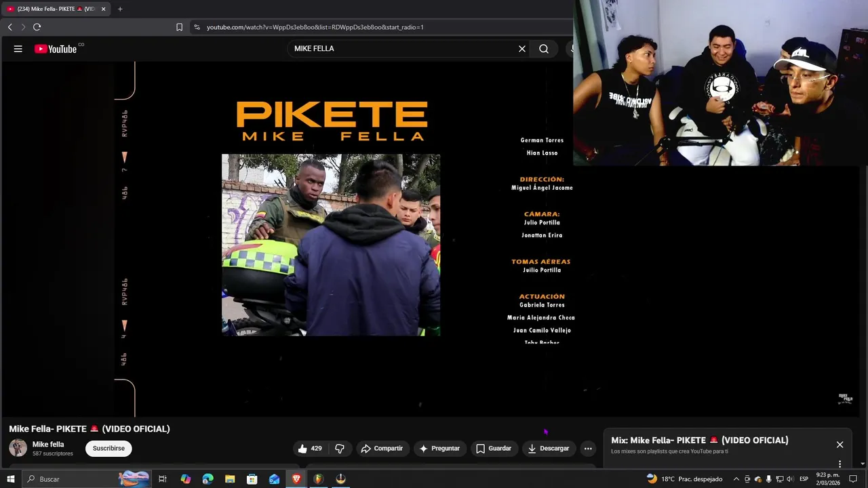The image size is (868, 488).
Task: Open the last taskbar app after FL Studio
Action: (340, 479)
